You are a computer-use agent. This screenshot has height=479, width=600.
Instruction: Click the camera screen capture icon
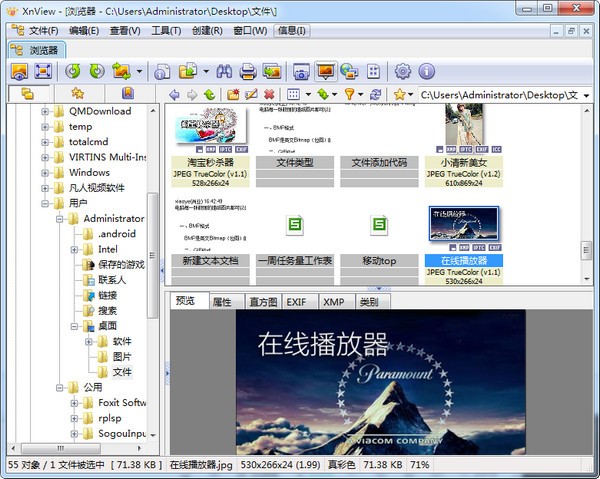(300, 71)
